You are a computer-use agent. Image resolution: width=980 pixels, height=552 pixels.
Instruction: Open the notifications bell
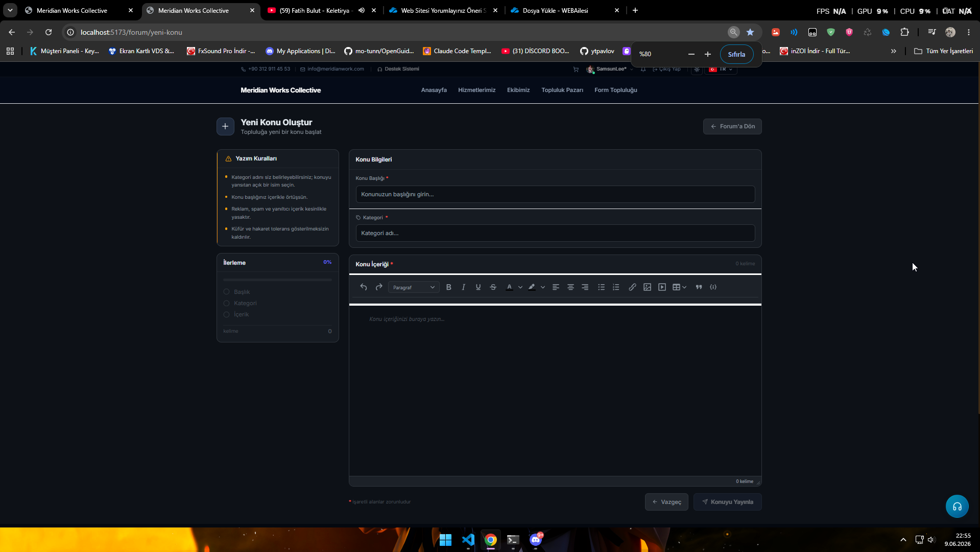point(643,70)
